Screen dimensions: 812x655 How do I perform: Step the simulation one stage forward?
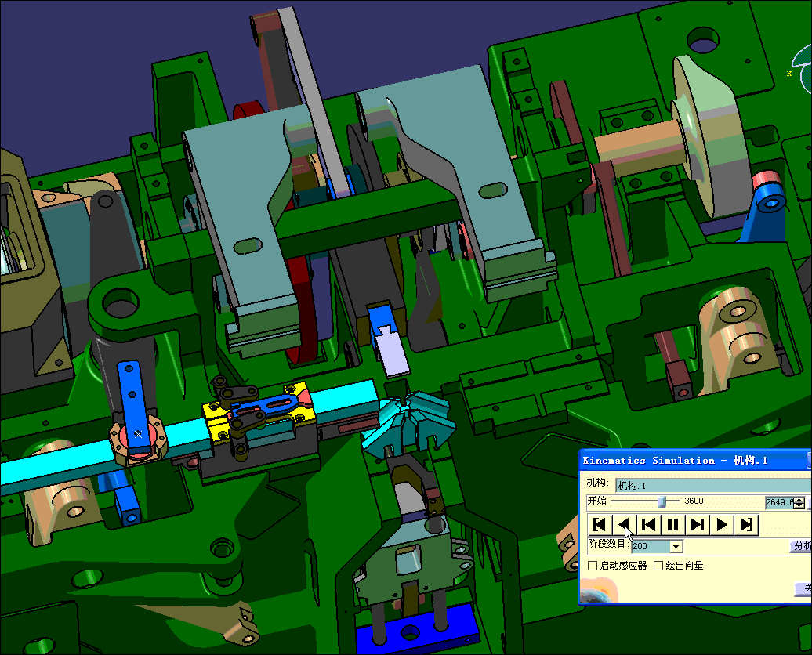(x=697, y=524)
